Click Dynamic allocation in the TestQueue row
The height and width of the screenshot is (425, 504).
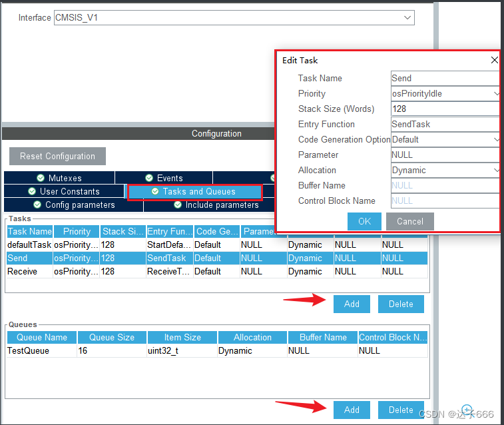[x=252, y=351]
